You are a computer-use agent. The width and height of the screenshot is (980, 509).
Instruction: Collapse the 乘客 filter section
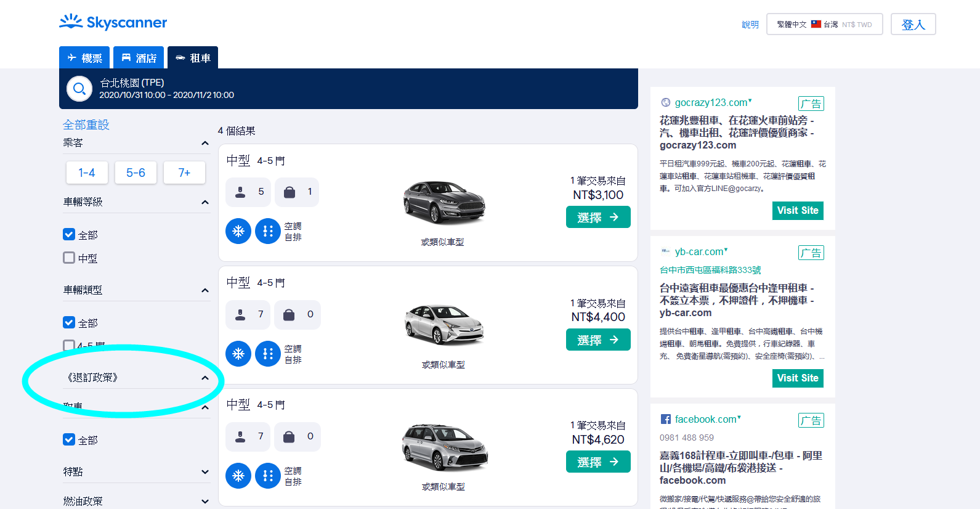(205, 143)
